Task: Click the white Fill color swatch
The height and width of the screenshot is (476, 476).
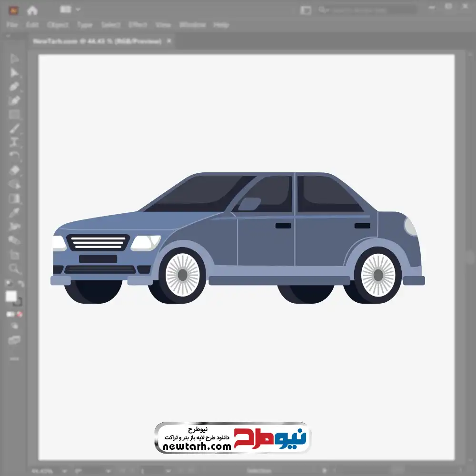Action: 11,297
